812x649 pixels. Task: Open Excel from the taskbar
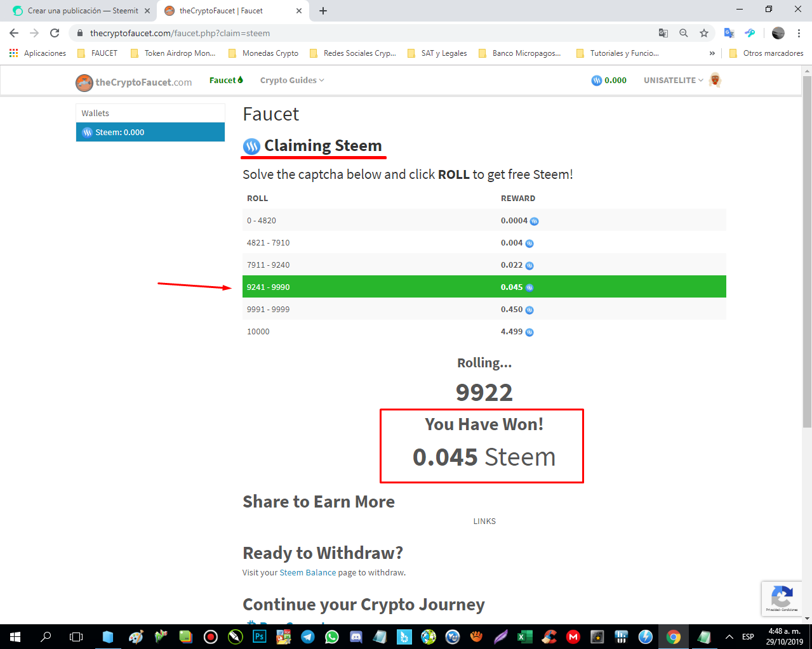coord(525,637)
